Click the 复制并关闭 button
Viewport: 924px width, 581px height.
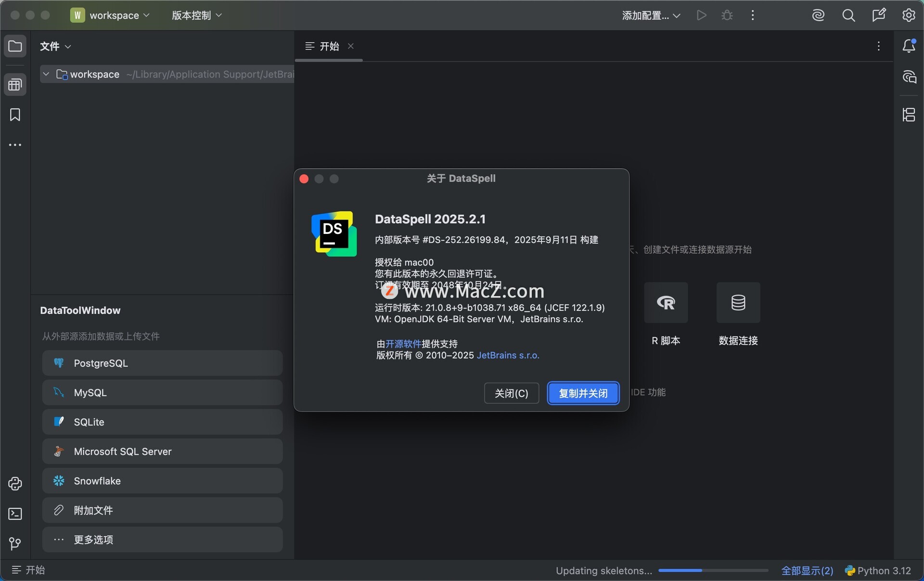(583, 393)
